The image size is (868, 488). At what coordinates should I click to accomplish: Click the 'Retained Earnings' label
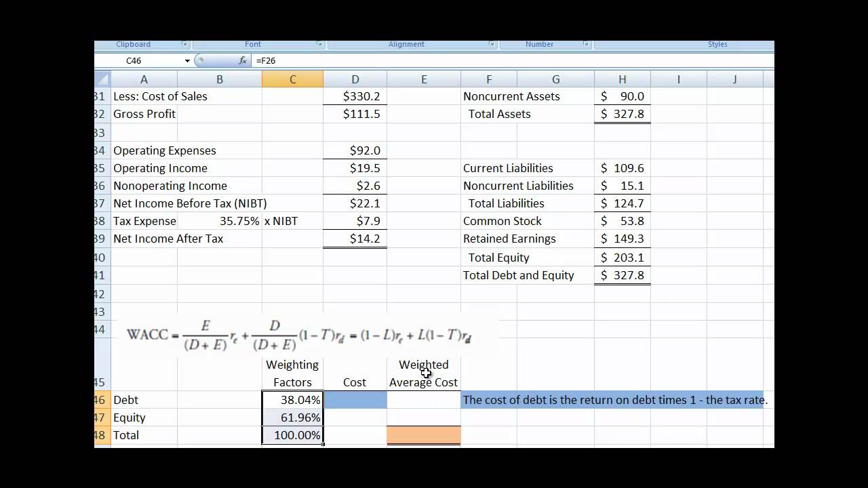point(509,239)
